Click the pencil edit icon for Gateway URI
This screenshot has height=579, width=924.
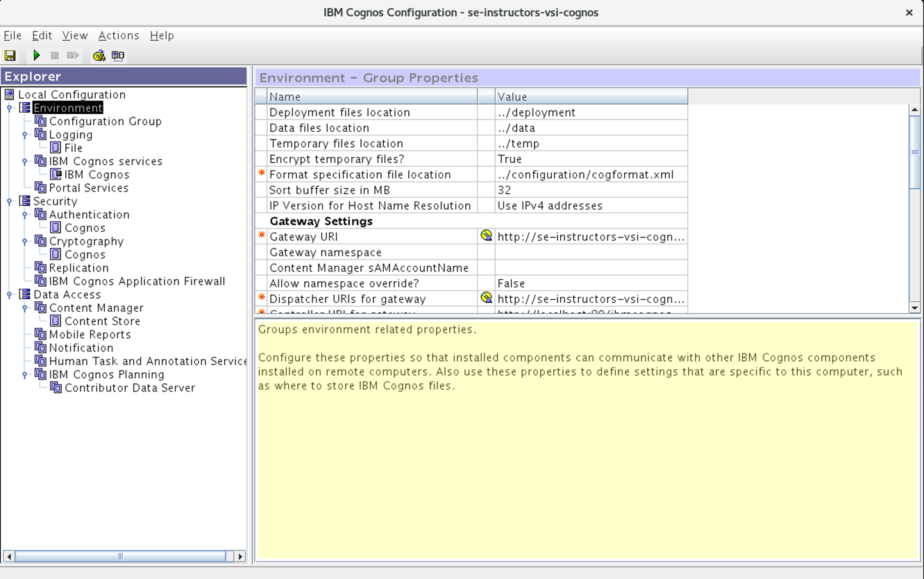486,236
